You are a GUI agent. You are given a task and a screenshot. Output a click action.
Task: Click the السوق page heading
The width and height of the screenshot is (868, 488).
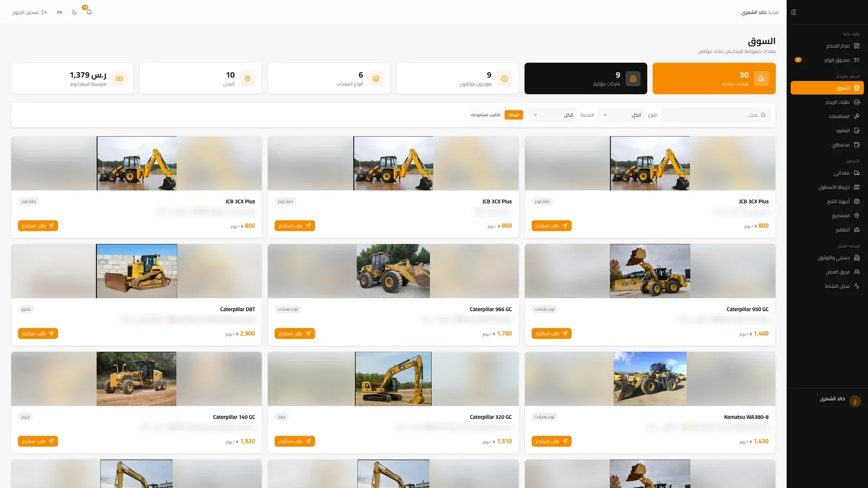pyautogui.click(x=762, y=41)
